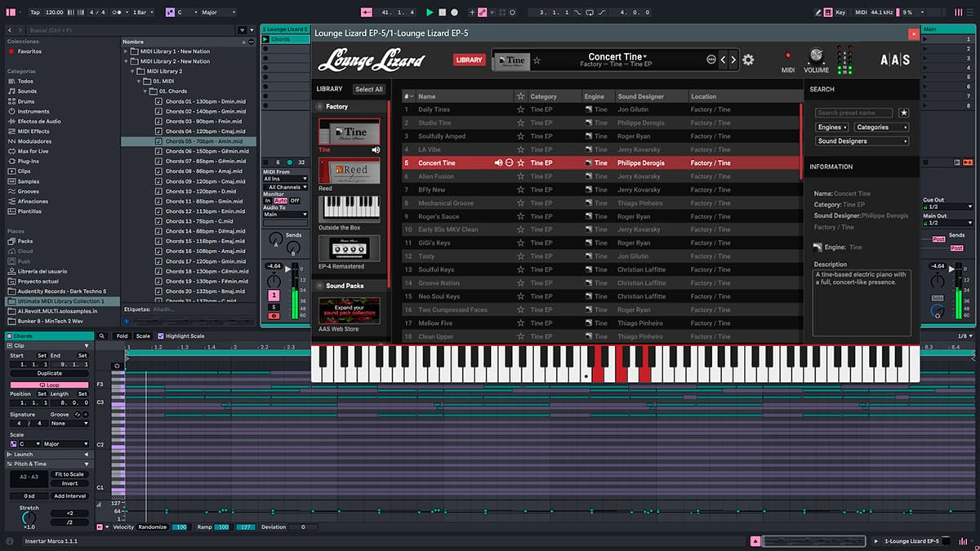Toggle the clip Loop button
This screenshot has height=551, width=980.
click(49, 384)
